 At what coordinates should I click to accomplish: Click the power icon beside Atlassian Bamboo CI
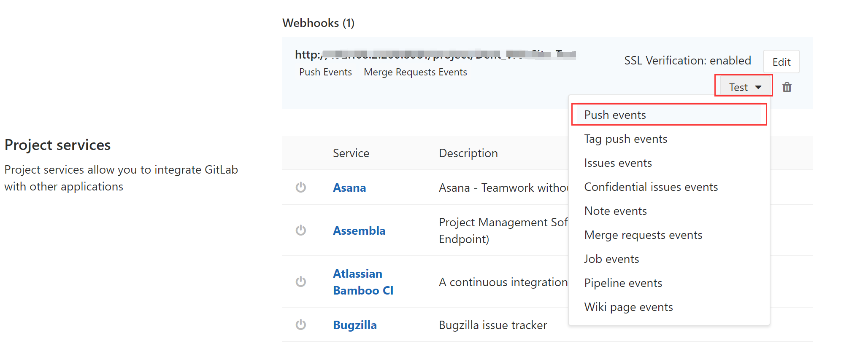[x=300, y=281]
